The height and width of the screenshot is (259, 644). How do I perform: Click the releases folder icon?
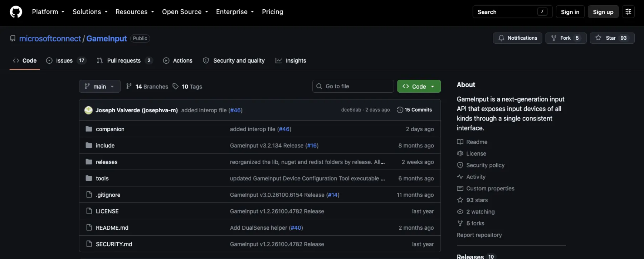point(89,162)
